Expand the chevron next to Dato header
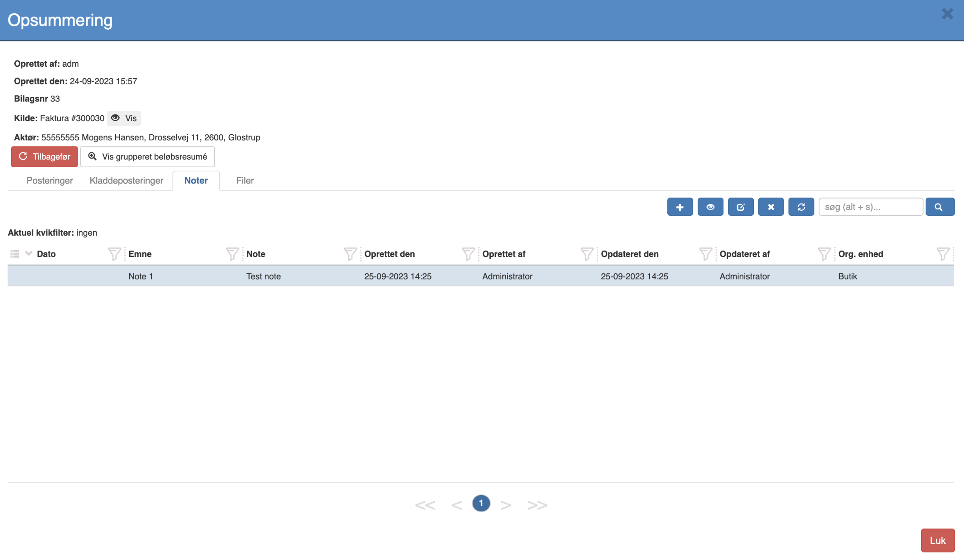This screenshot has width=964, height=560. click(x=29, y=253)
